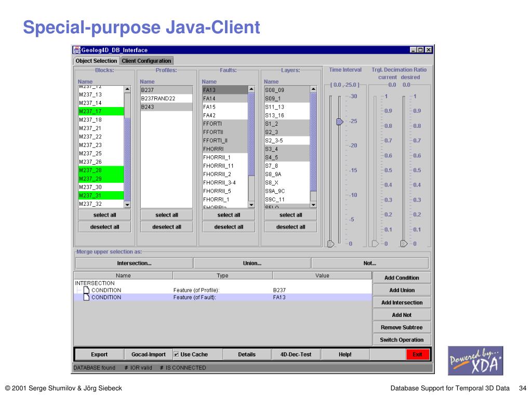Click the Gocad-Import button
This screenshot has height=399, width=532.
click(x=148, y=354)
